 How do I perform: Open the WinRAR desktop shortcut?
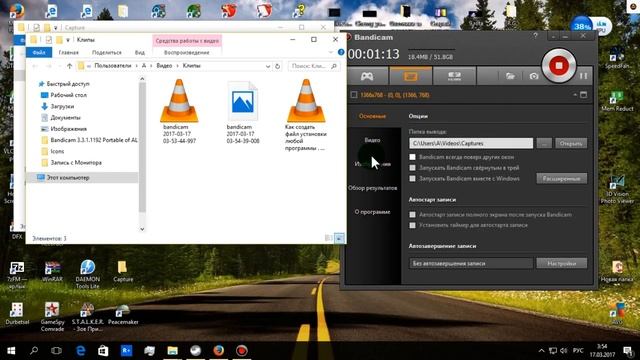(52, 271)
